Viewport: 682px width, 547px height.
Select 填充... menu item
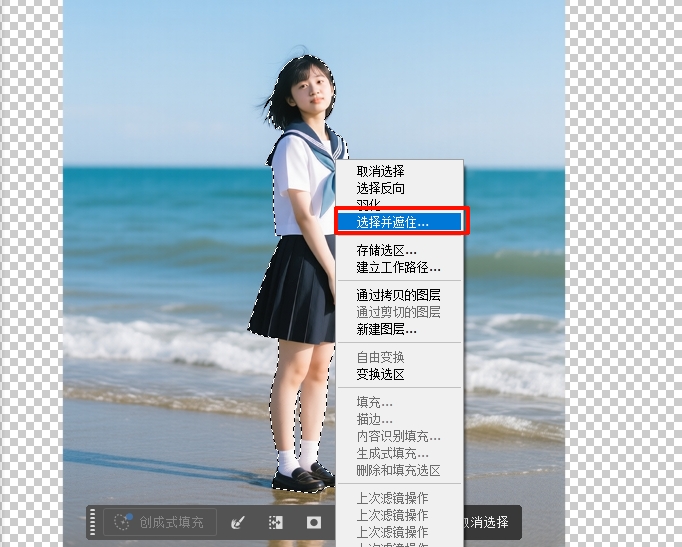[x=398, y=402]
